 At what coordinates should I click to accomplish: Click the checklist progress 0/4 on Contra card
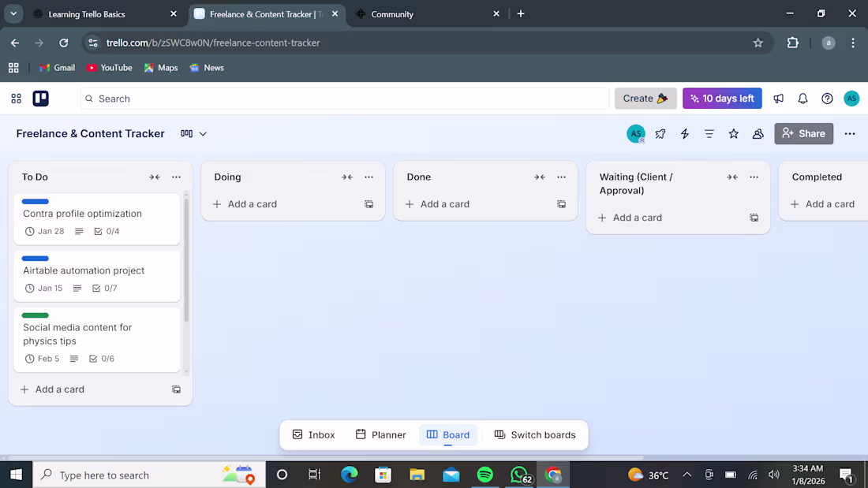105,231
